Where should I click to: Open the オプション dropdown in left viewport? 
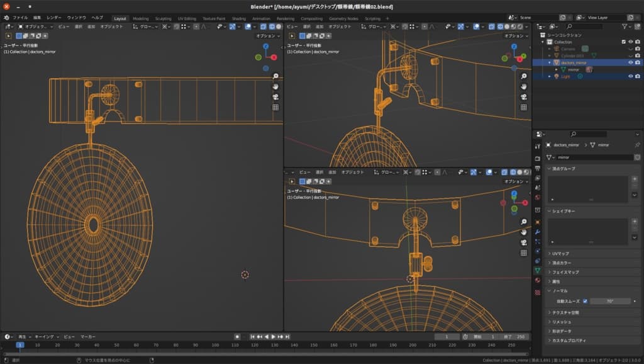pyautogui.click(x=268, y=36)
